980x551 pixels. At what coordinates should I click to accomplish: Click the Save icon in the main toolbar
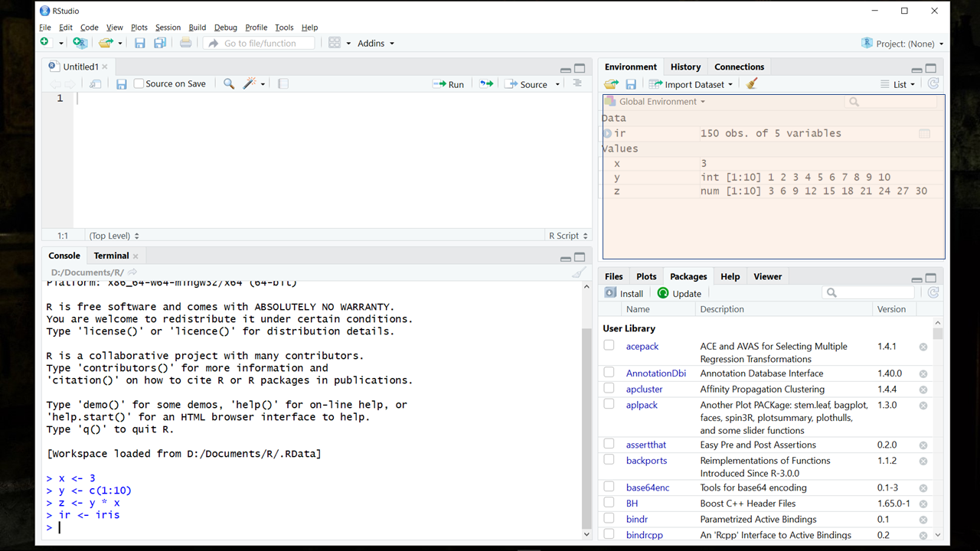pos(139,43)
